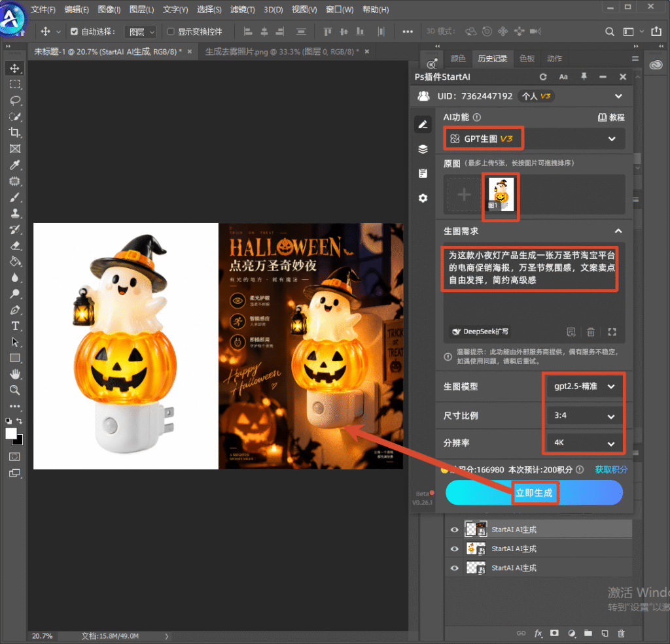Select the Lasso tool

tap(15, 101)
